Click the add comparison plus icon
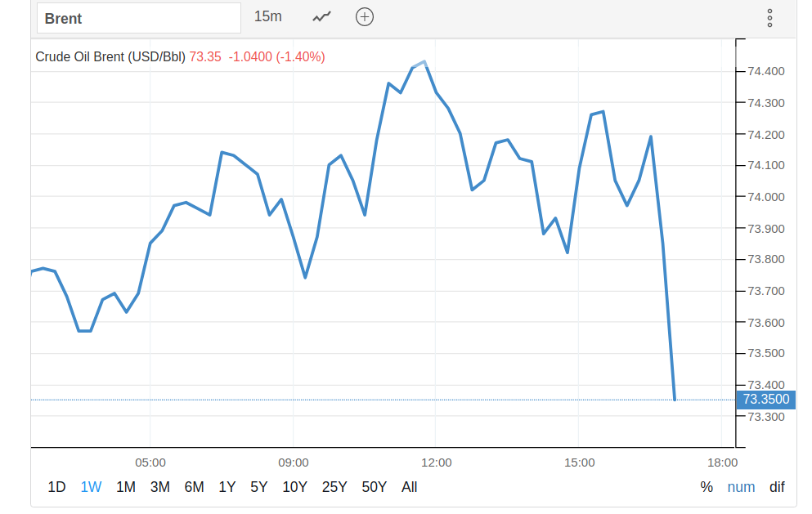812x514 pixels. point(365,17)
